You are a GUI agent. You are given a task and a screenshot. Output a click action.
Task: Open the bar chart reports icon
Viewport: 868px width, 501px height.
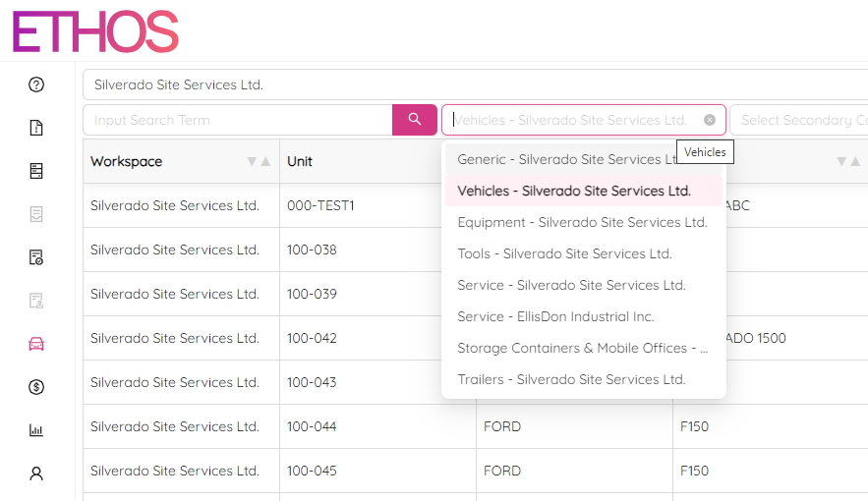36,430
